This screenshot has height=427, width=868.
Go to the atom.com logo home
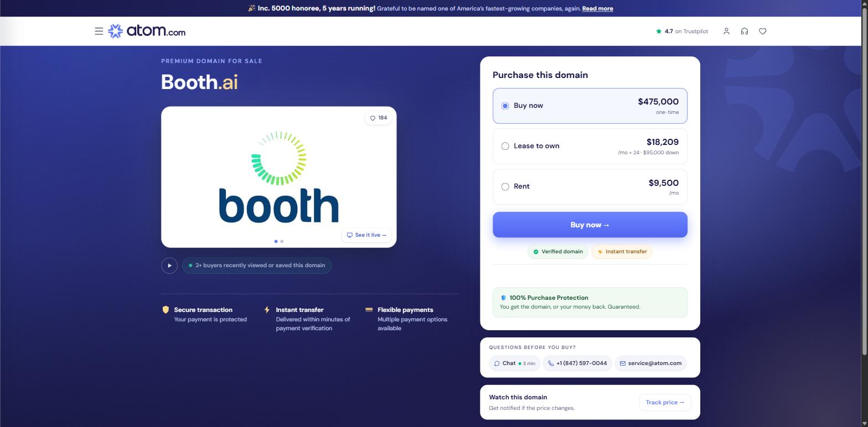pos(147,32)
